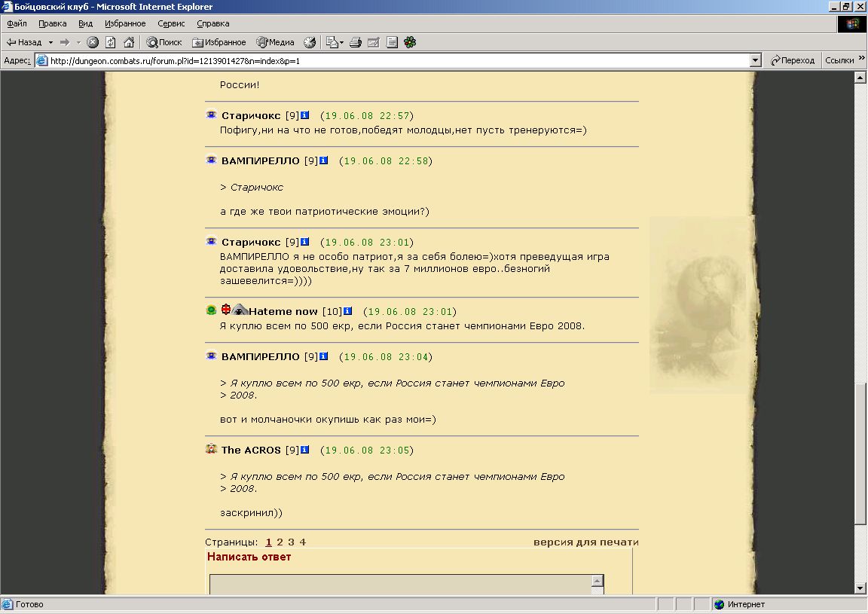Open the Медиа toolbar button
The image size is (868, 614).
275,42
